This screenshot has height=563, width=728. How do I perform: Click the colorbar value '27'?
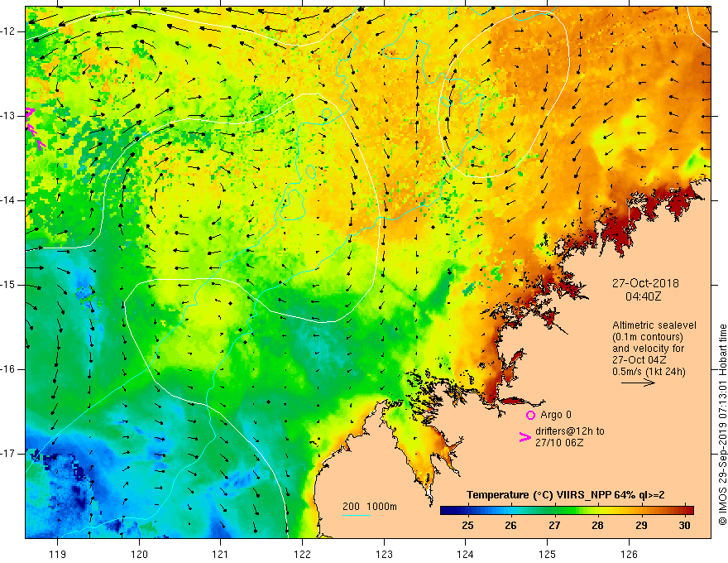(554, 526)
